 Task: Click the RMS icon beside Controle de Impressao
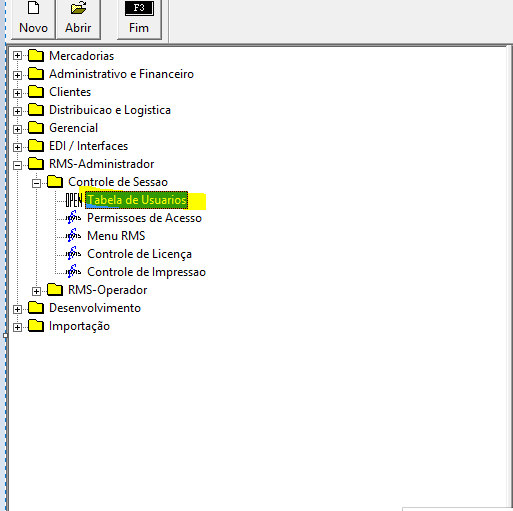74,271
